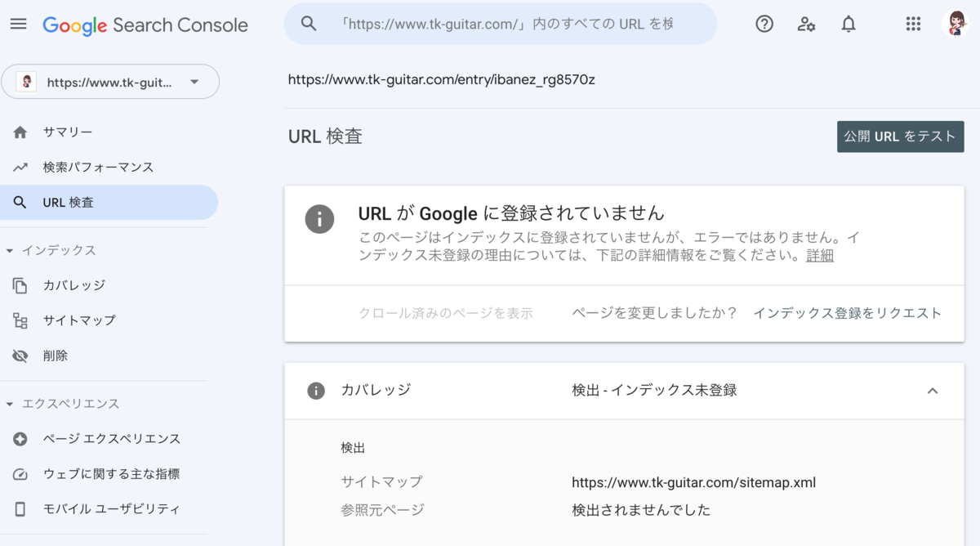The height and width of the screenshot is (546, 980).
Task: Click the URL が Google に登録されていません heading
Action: tap(511, 213)
